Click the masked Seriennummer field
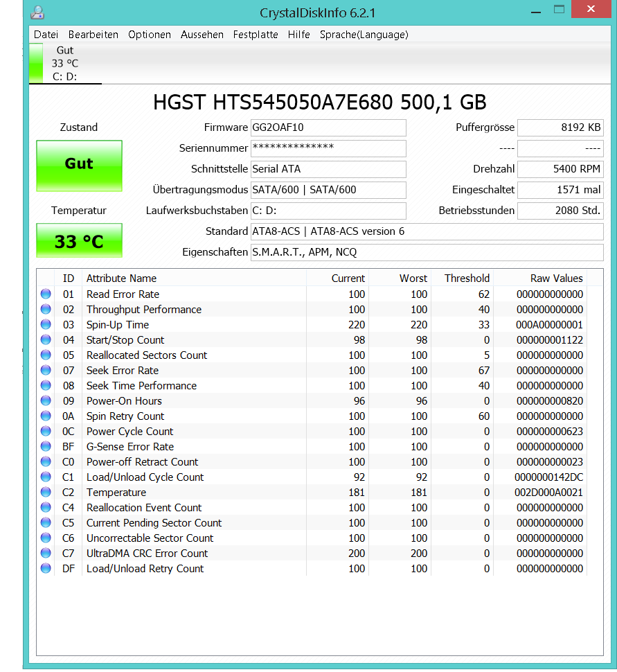Screen dimensions: 617x672 [x=328, y=148]
